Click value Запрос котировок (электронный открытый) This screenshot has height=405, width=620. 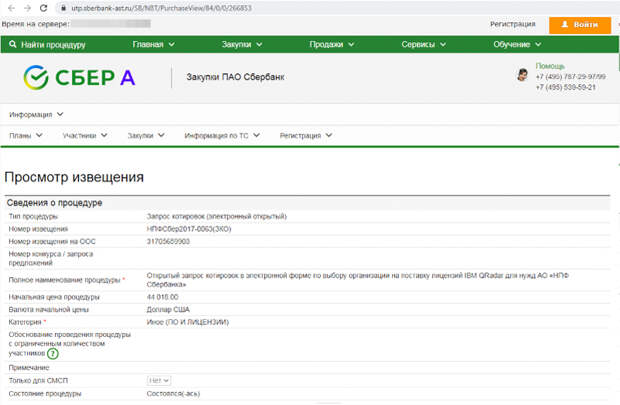tap(217, 216)
